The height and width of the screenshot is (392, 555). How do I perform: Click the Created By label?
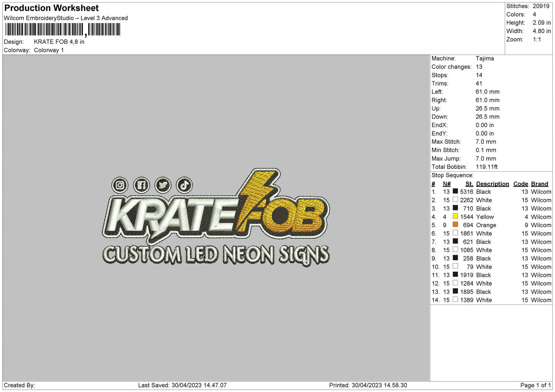coord(19,385)
